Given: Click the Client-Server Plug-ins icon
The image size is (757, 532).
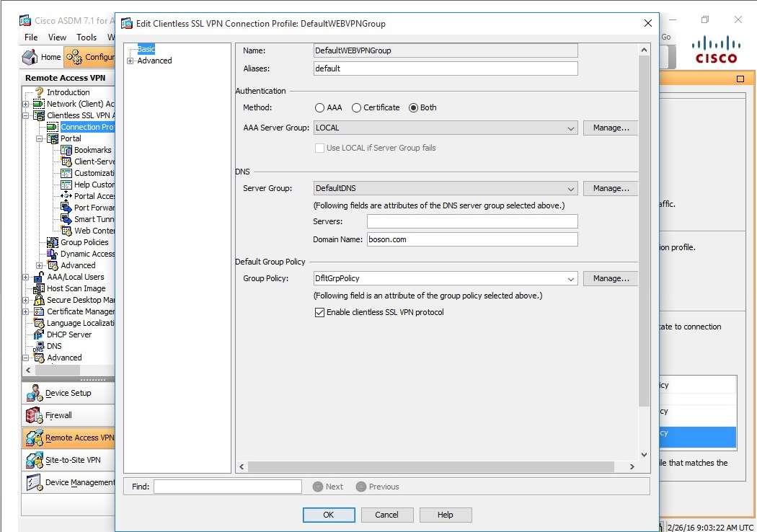Looking at the screenshot, I should tap(66, 161).
